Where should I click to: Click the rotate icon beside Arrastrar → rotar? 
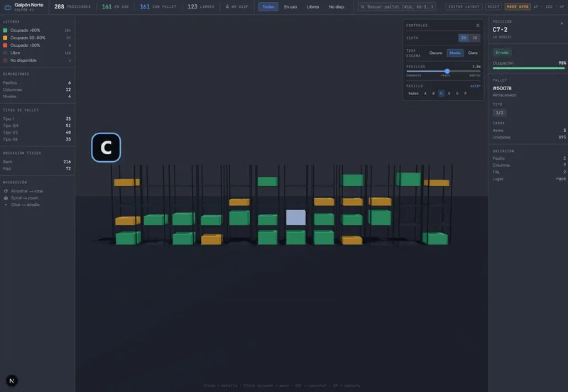click(6, 191)
